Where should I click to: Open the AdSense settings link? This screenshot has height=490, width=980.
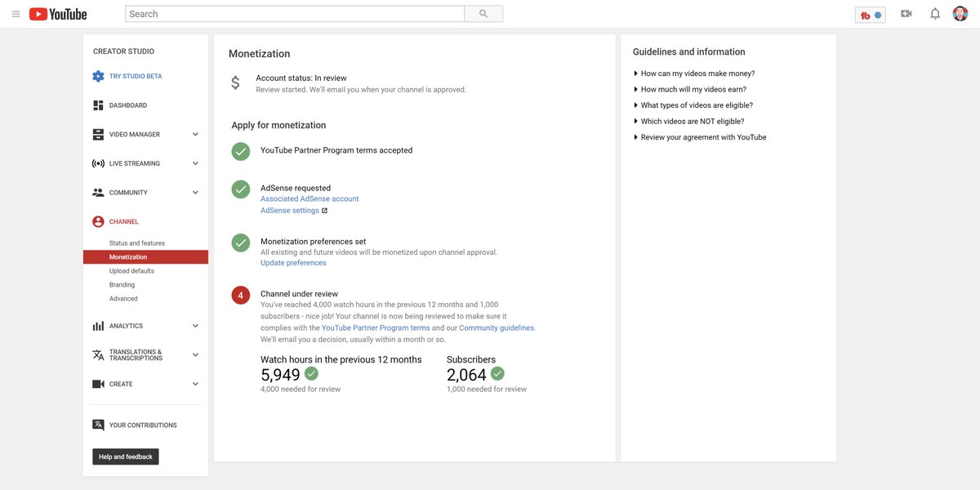point(290,211)
